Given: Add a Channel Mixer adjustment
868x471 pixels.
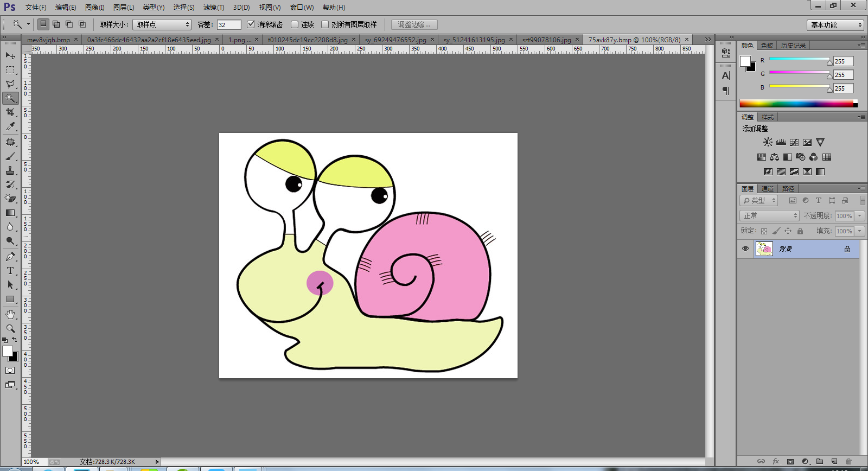Looking at the screenshot, I should [813, 157].
